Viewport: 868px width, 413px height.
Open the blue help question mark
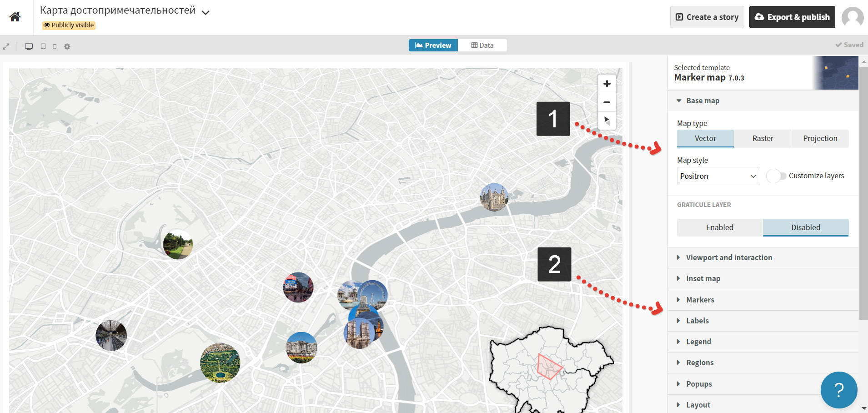(x=838, y=390)
